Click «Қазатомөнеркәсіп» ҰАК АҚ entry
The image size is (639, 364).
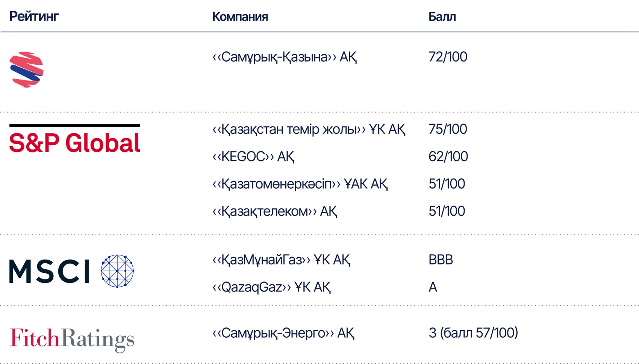[x=300, y=184]
